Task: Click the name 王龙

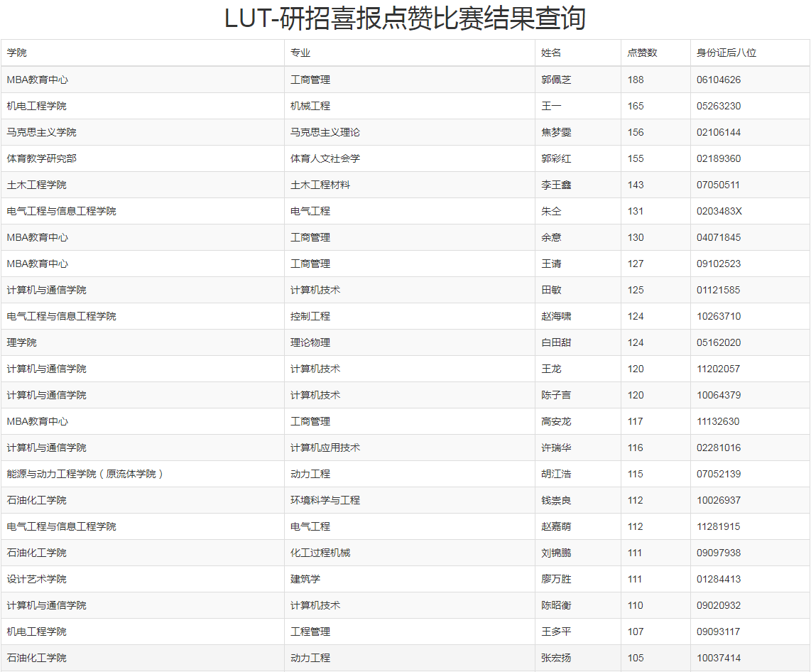Action: click(x=551, y=370)
